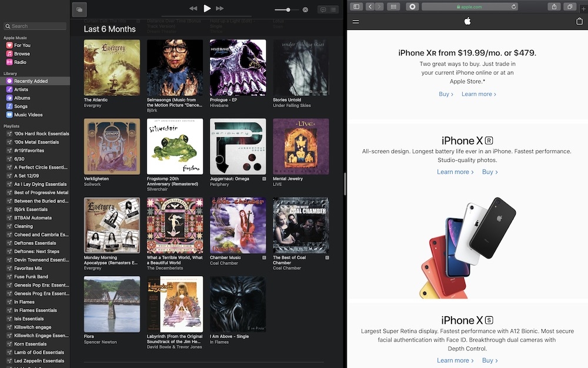Open Apple site hamburger menu

tap(356, 22)
